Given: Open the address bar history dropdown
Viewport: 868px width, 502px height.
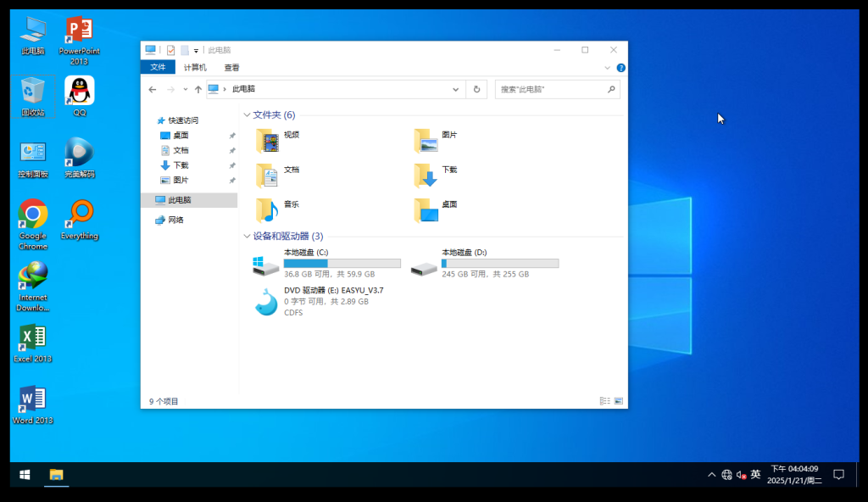Looking at the screenshot, I should [456, 89].
